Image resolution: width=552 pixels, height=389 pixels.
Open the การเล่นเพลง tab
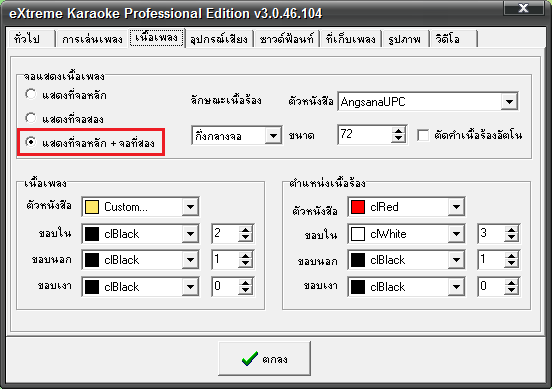[92, 39]
